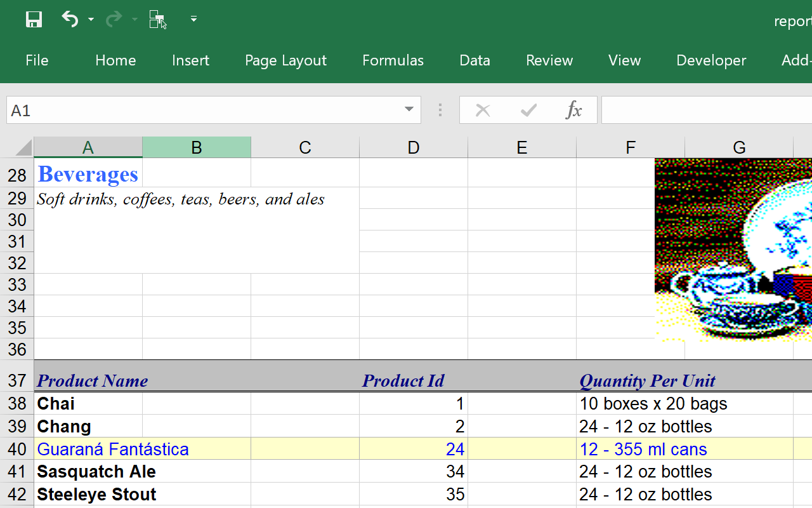Select the Guaraná Fantástica cell
This screenshot has height=508, width=812.
tap(113, 449)
